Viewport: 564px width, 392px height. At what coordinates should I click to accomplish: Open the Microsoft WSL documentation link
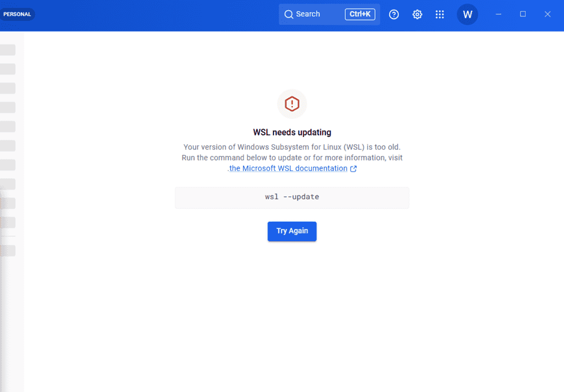click(288, 169)
